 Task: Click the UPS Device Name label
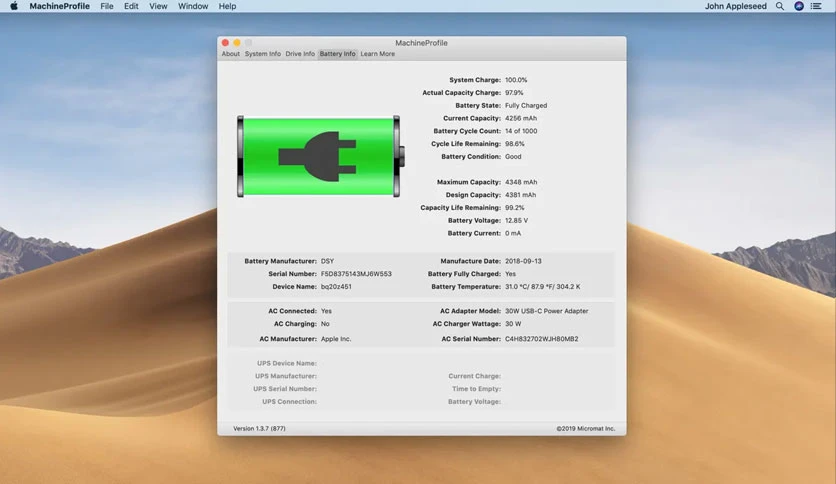pos(287,364)
